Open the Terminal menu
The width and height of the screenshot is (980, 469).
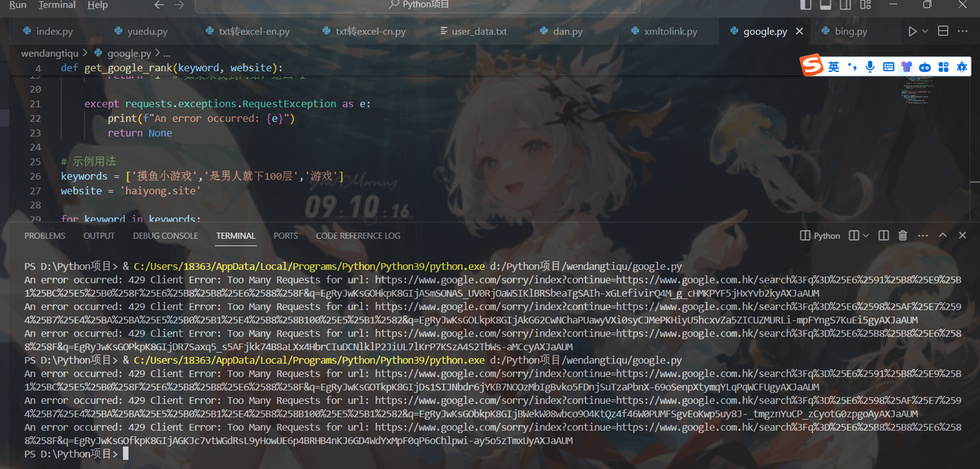(57, 5)
